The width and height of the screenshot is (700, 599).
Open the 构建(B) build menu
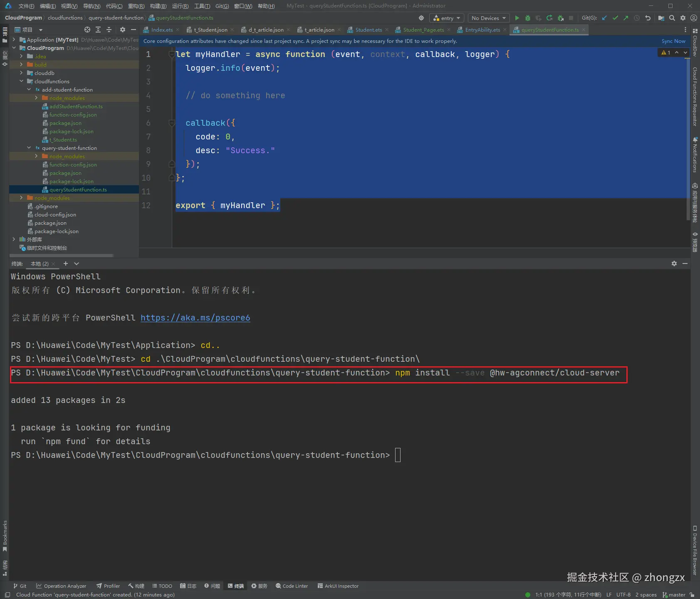point(158,6)
